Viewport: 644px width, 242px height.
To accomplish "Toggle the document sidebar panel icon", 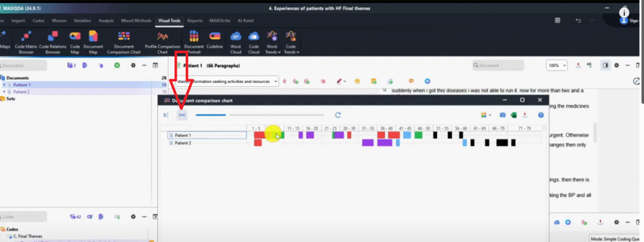I will coord(606,65).
